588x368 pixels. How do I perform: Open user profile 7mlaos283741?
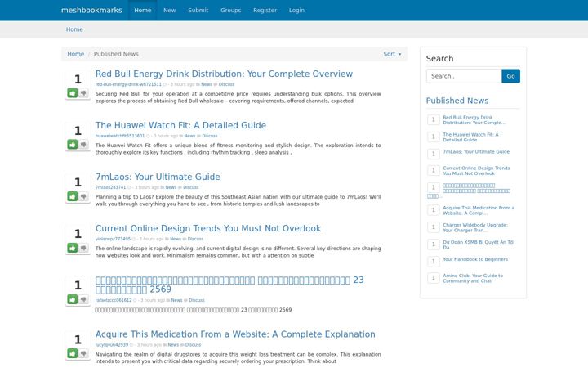(110, 187)
